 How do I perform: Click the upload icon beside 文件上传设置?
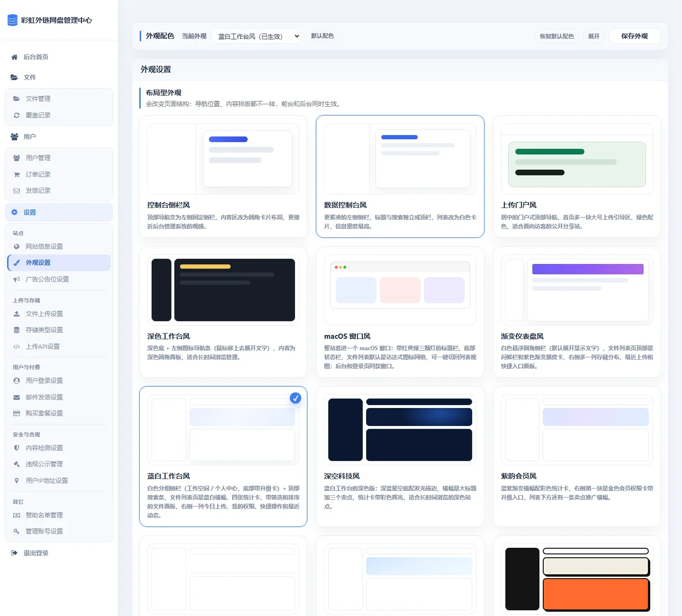[17, 314]
